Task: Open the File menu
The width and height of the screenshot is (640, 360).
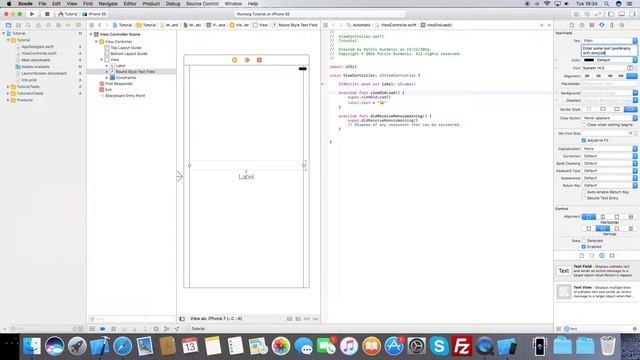Action: tap(42, 4)
